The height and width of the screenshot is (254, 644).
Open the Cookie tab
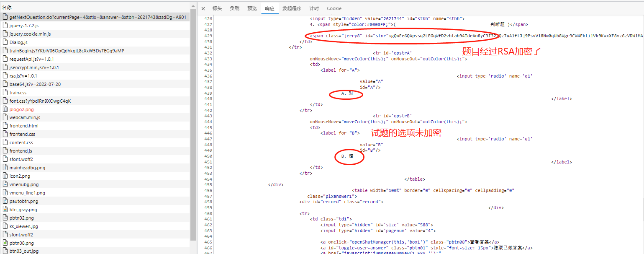[x=334, y=8]
